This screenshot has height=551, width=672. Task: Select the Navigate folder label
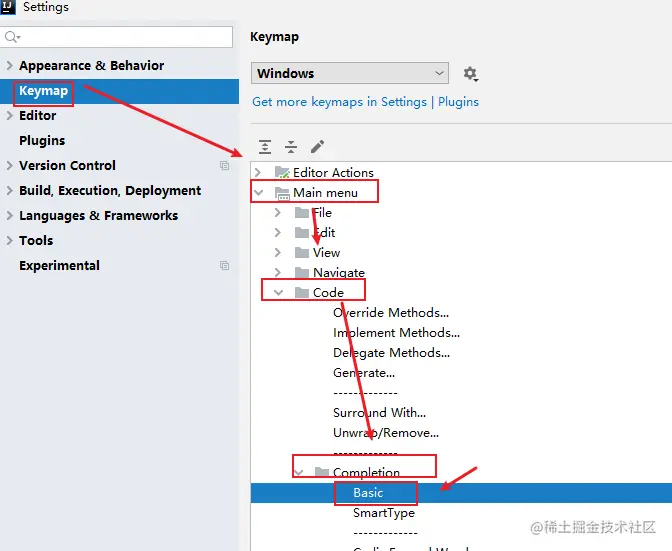(339, 273)
